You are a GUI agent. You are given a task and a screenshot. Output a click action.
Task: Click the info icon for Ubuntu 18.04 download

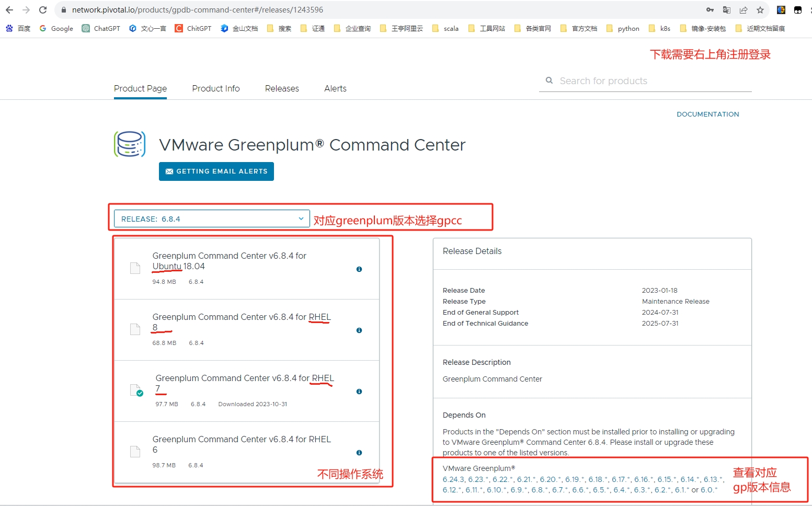click(x=359, y=269)
